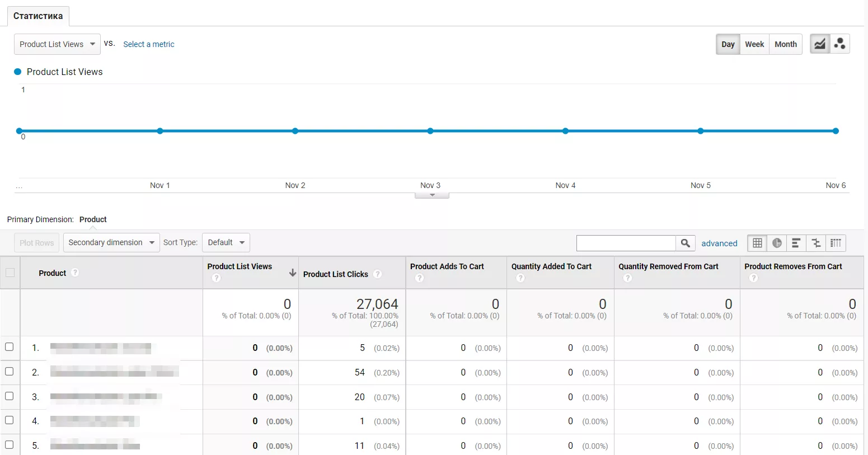Open the Secondary dimension dropdown
The image size is (868, 455).
pos(111,242)
